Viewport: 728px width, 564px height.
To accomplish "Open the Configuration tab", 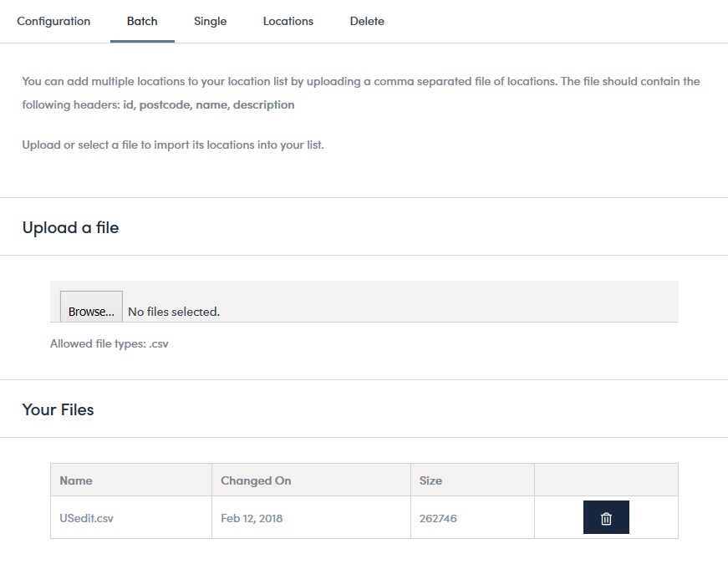I will coord(53,22).
